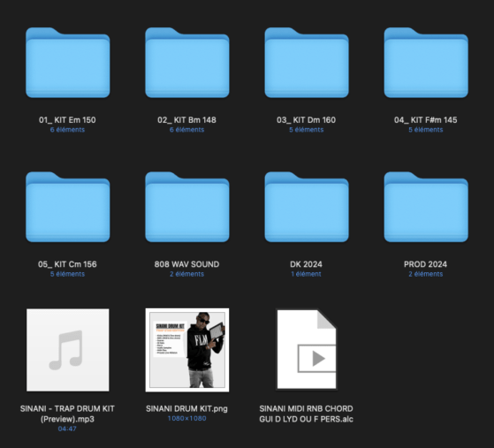Select the music note mp3 file icon
494x448 pixels.
click(68, 350)
